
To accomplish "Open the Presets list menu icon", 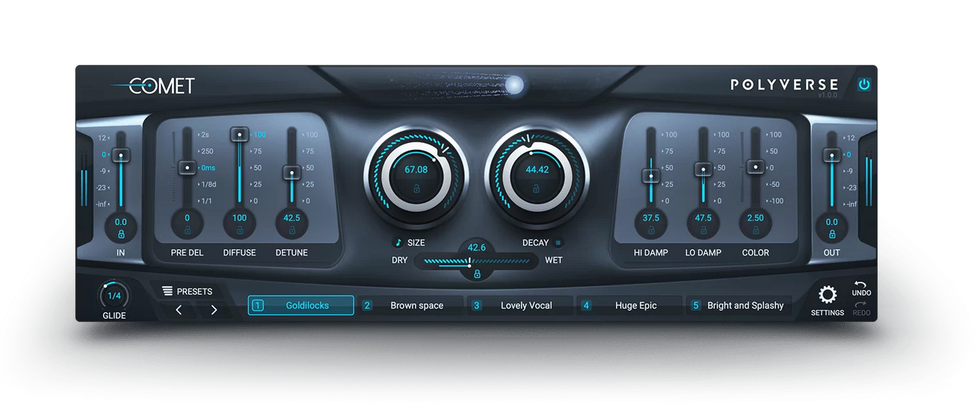I will tap(168, 291).
